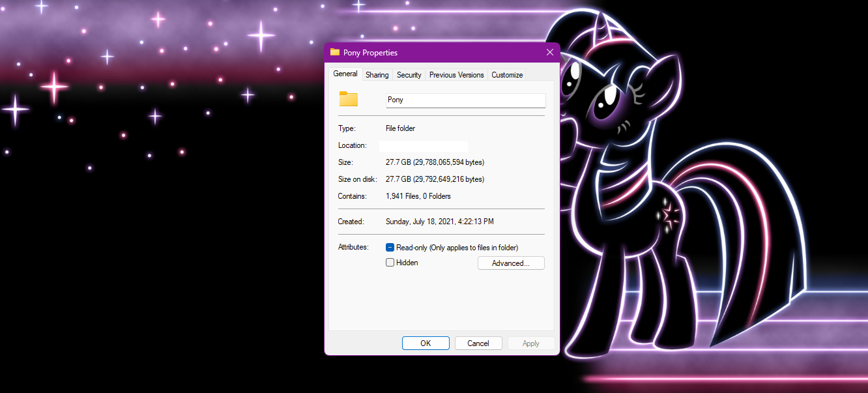Click the Attributes: label
This screenshot has width=868, height=393.
click(353, 248)
